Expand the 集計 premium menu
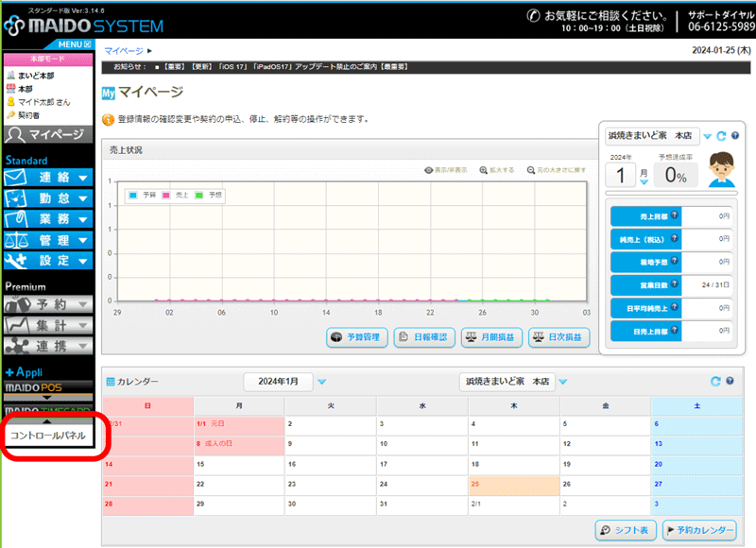 [48, 325]
